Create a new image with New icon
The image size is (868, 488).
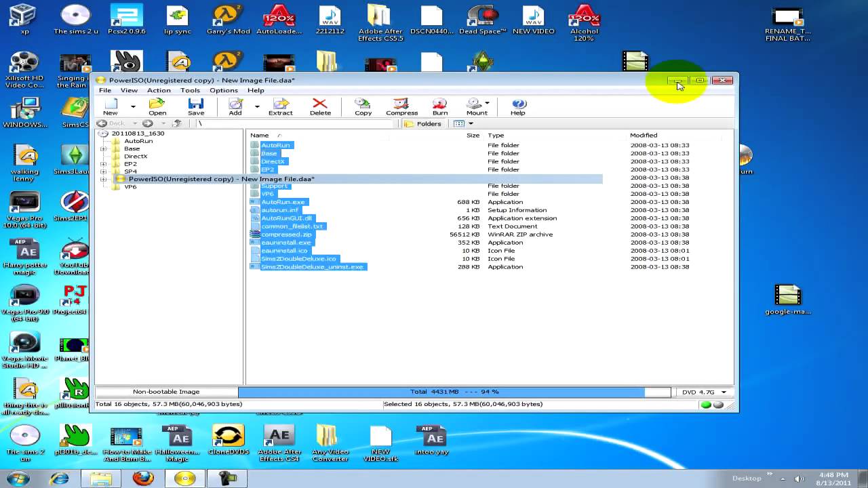(111, 106)
